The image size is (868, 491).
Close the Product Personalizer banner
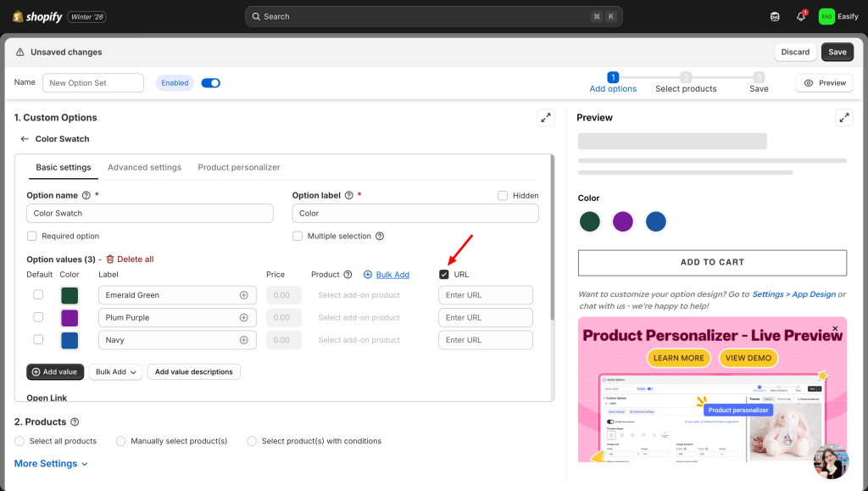pos(835,328)
